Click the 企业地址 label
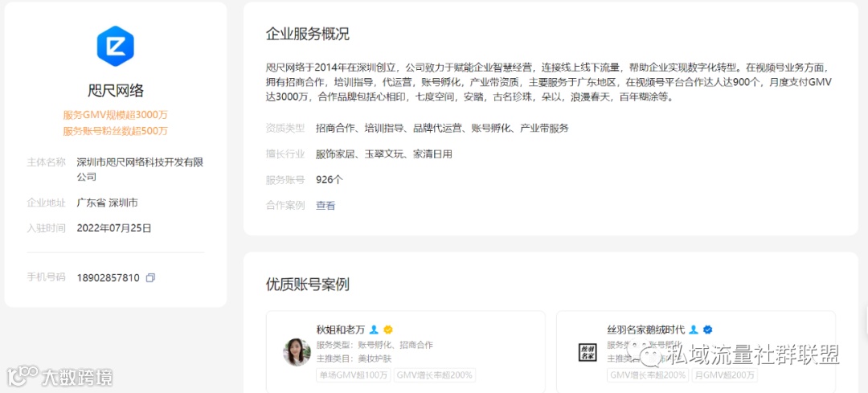Image resolution: width=868 pixels, height=393 pixels. coord(46,203)
